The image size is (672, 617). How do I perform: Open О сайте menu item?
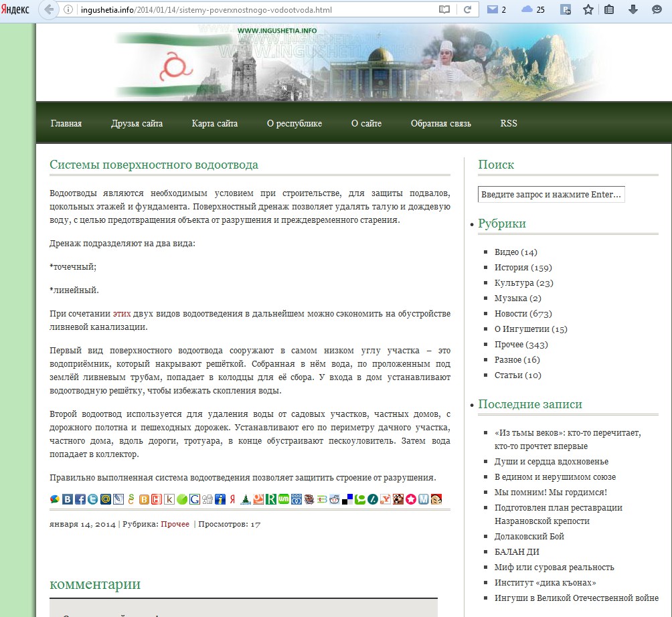366,123
